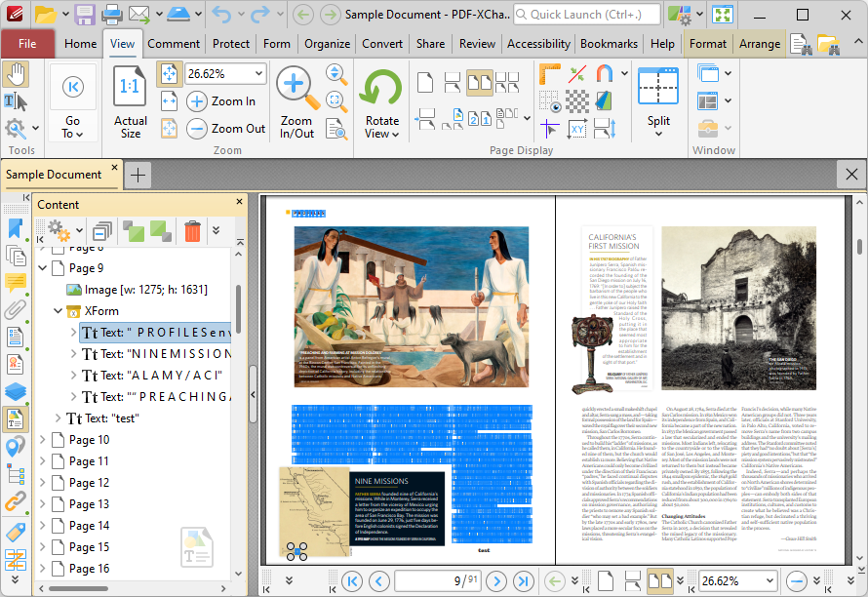
Task: Expand the Page 10 tree node
Action: coord(43,440)
